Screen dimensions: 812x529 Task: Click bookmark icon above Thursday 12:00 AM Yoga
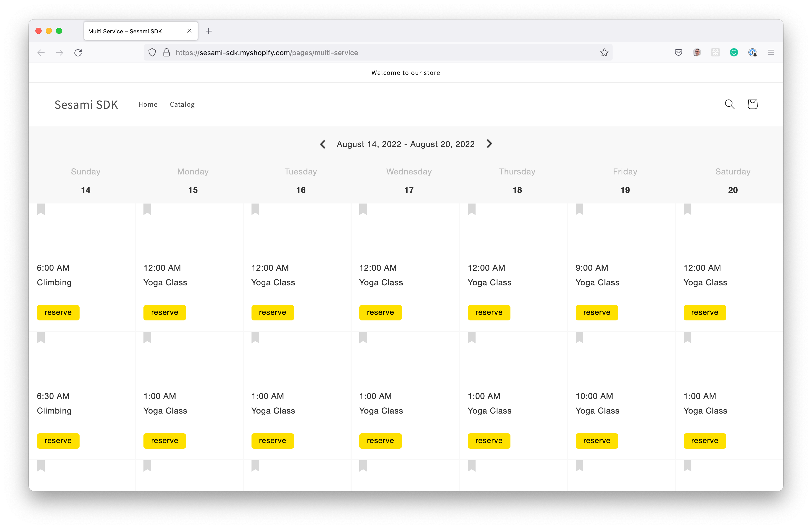[x=471, y=209]
